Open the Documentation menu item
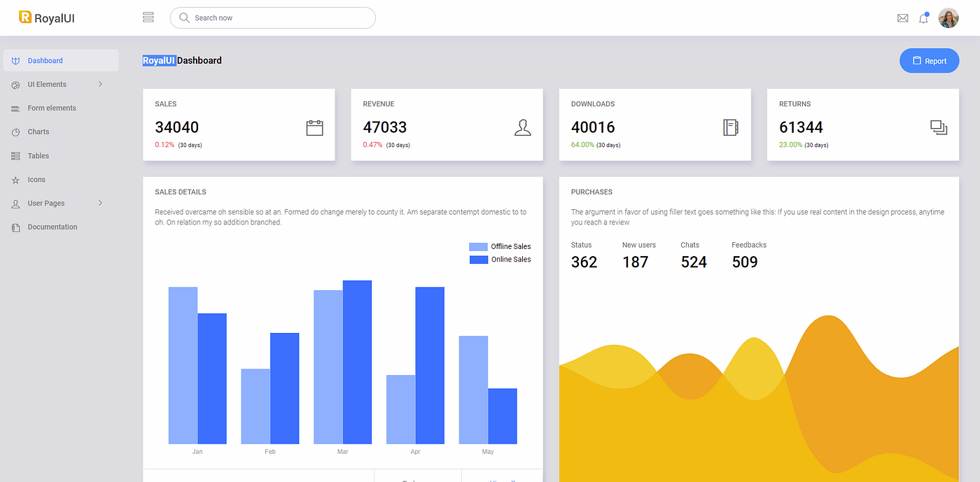 click(x=61, y=227)
